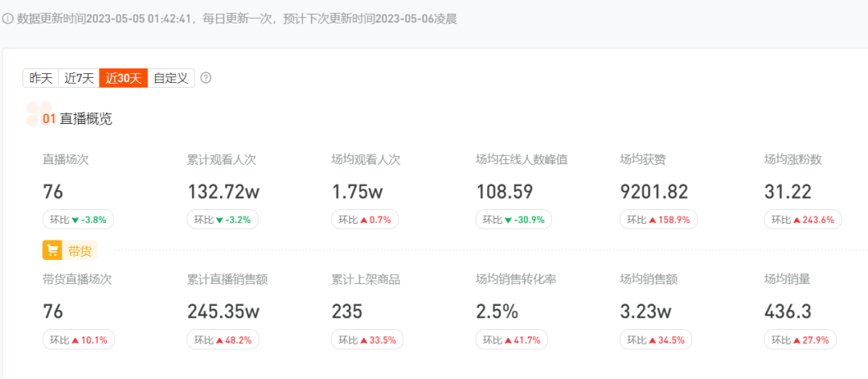Click the 场均销售转化率 2.5% value
Screen dimensions: 868x379
[x=497, y=311]
